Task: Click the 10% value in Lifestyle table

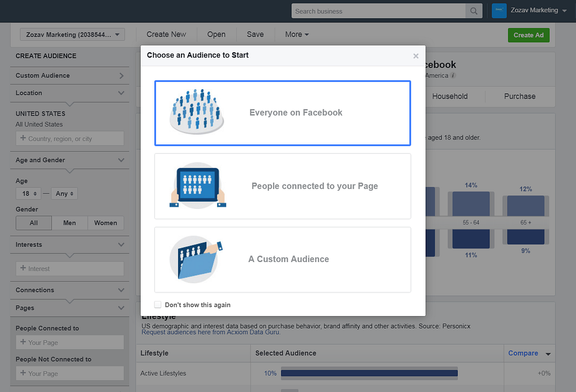Action: tap(270, 373)
